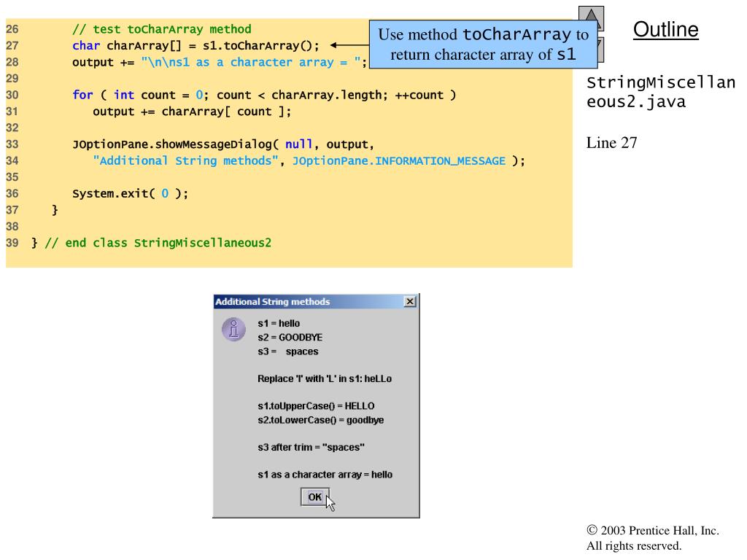Image resolution: width=747 pixels, height=560 pixels.
Task: Click 'JOptionPane.showMessageDialog(' code line
Action: 223,144
